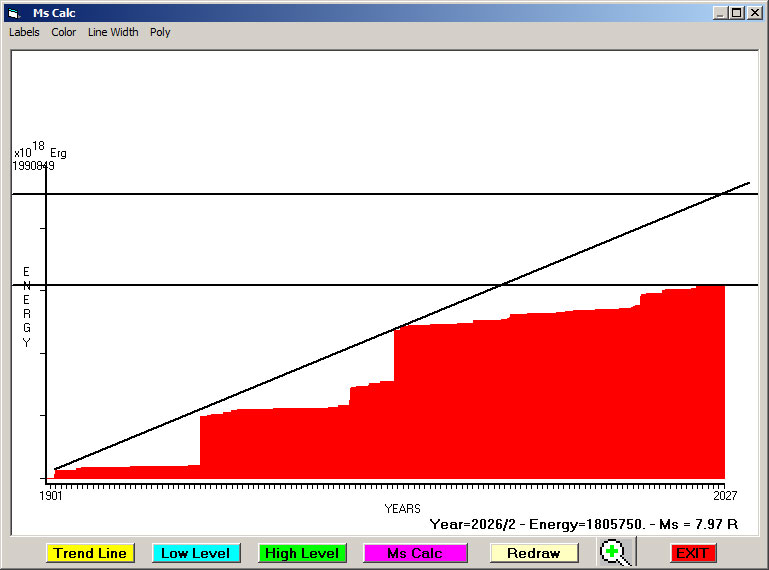Click the red EXIT button
Viewport: 769px width, 570px height.
tap(693, 553)
